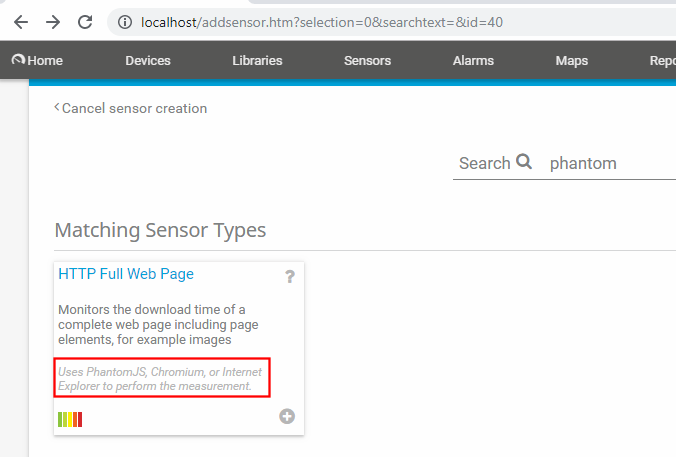The height and width of the screenshot is (457, 676).
Task: Click the browser forward arrow
Action: click(53, 21)
